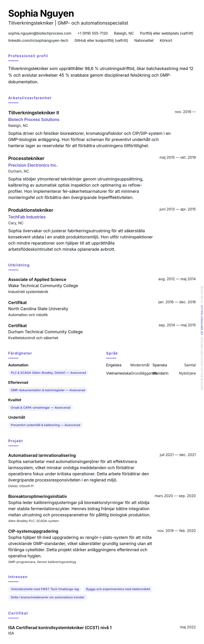The height and width of the screenshot is (644, 204).
Task: Click the Sophia Nguyen name heading
Action: tap(41, 13)
